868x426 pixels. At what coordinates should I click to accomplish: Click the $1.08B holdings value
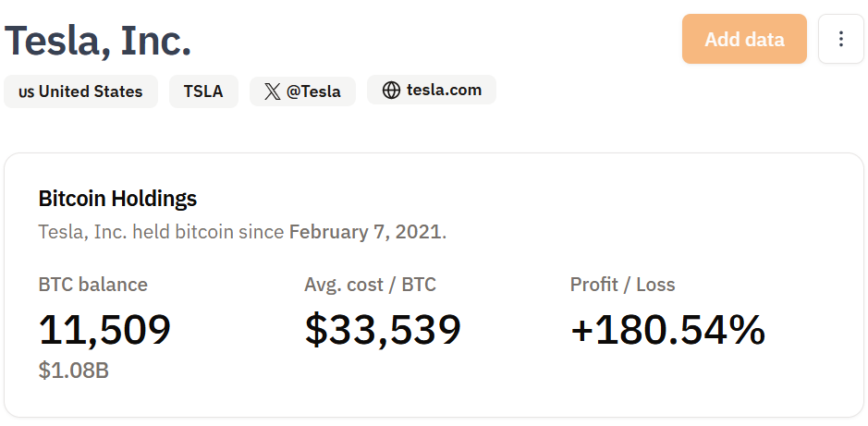point(73,371)
